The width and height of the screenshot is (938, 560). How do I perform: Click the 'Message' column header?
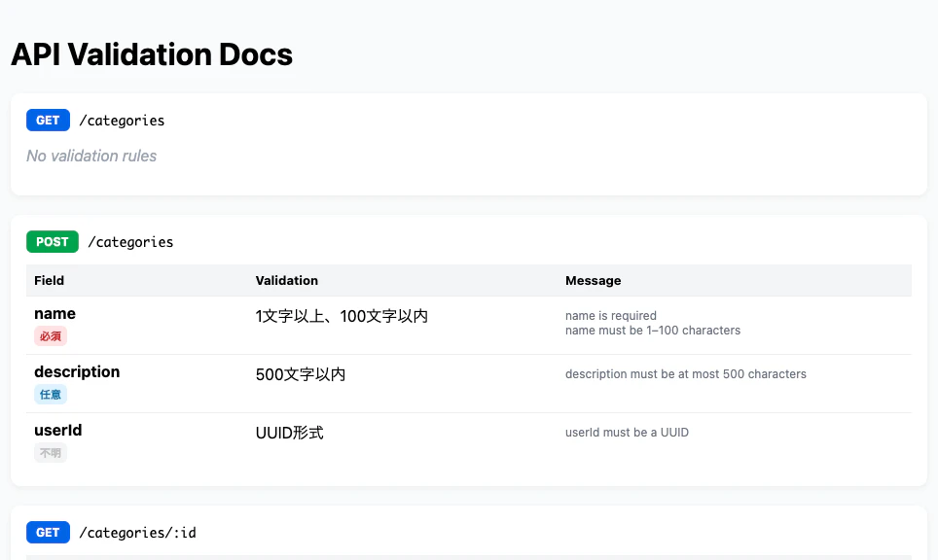(x=593, y=280)
